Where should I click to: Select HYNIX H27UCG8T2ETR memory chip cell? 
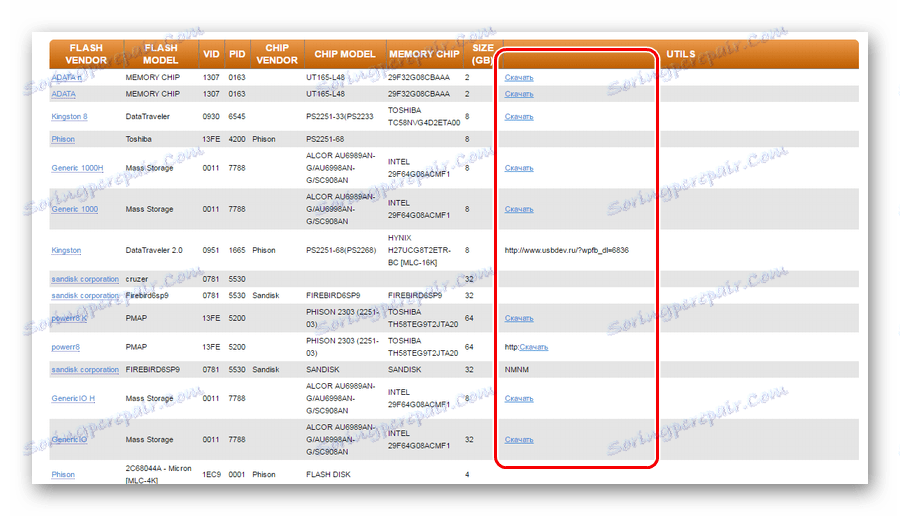[x=420, y=250]
